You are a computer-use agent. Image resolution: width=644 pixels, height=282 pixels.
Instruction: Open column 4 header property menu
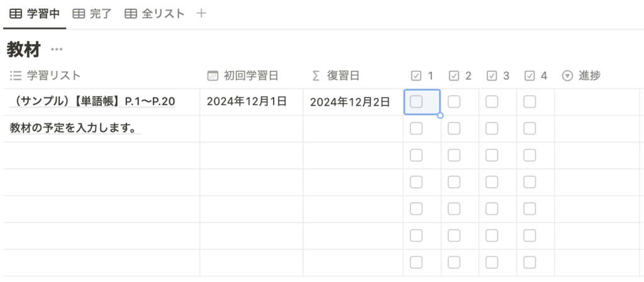pos(536,76)
